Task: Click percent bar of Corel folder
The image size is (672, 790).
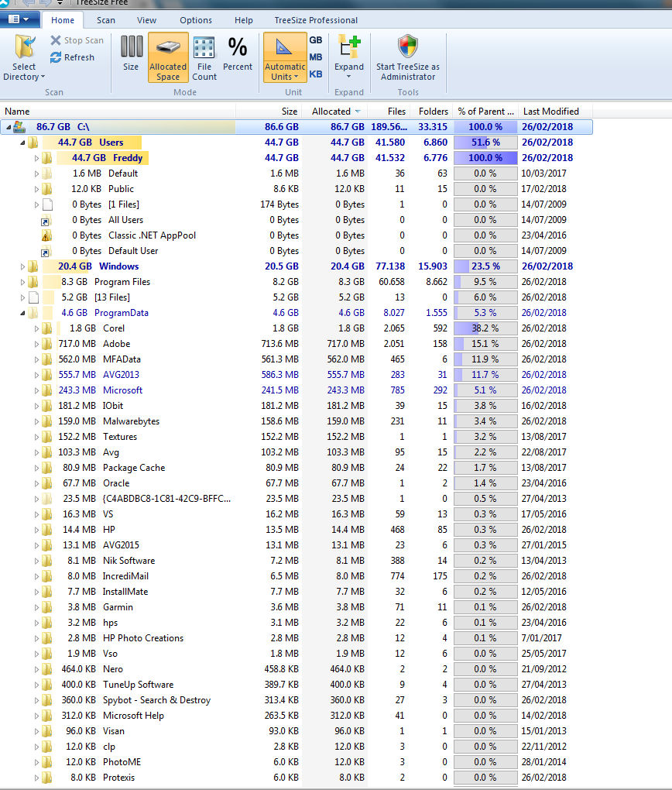Action: click(485, 328)
